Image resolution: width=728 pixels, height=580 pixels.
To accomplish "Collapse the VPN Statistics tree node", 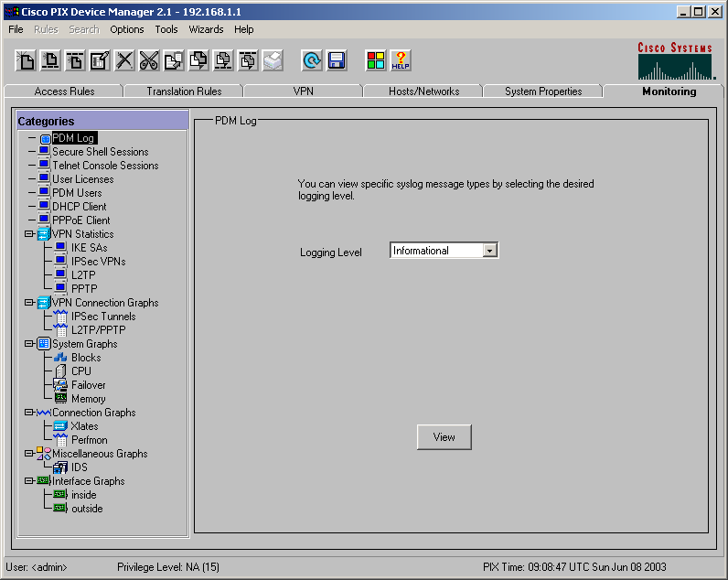I will tap(28, 234).
